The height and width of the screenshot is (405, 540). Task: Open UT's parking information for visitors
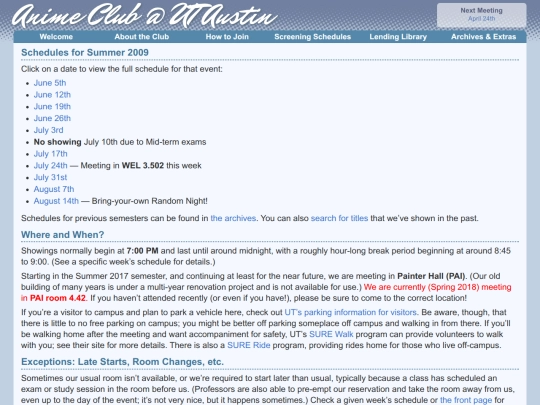pos(351,312)
